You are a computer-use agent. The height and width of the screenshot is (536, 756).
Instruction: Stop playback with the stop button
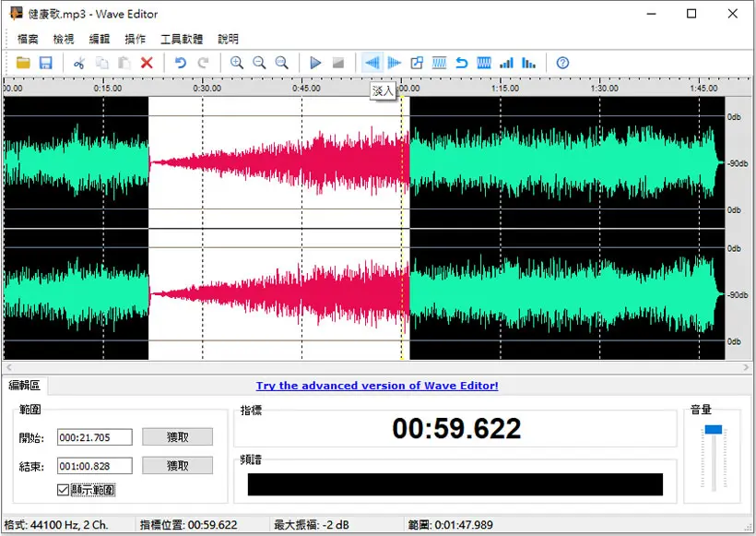click(338, 63)
